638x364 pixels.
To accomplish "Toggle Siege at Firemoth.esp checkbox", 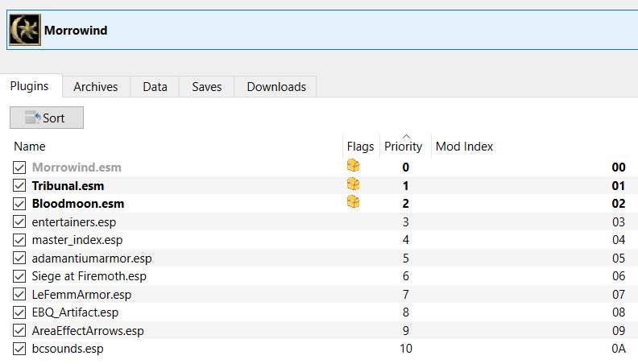I will point(19,276).
